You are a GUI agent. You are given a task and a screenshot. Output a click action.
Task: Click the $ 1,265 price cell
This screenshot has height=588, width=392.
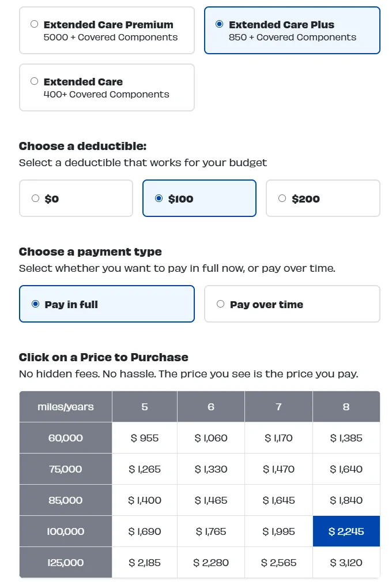pyautogui.click(x=145, y=469)
